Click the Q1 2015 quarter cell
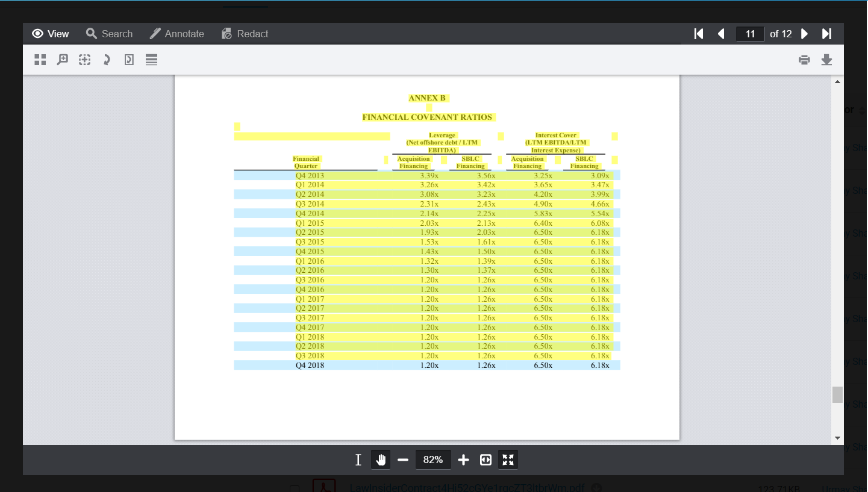Viewport: 868px width, 492px height. [310, 223]
